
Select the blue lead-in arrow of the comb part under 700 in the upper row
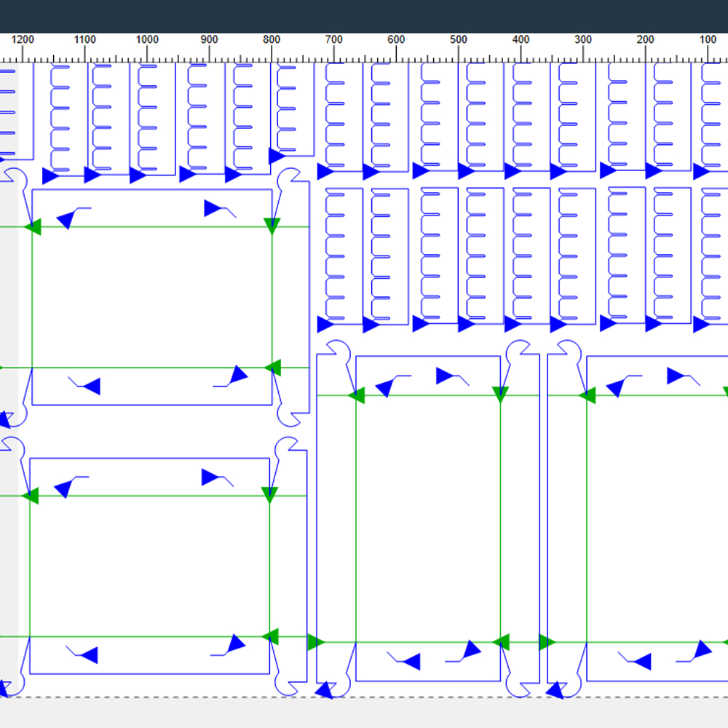[x=325, y=171]
